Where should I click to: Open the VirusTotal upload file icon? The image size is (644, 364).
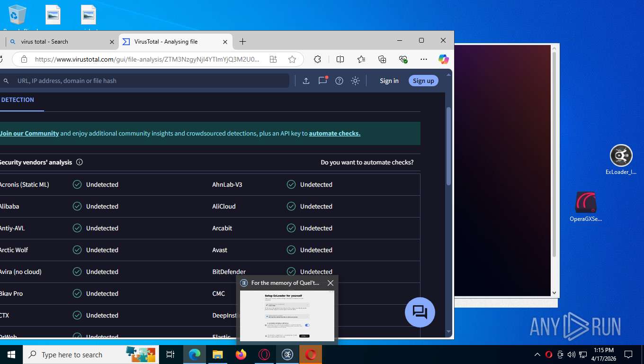point(306,81)
